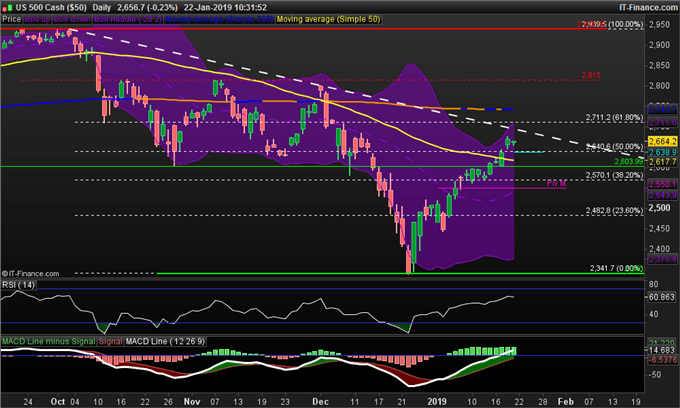The width and height of the screenshot is (680, 408).
Task: Click the 28 date label before Feb
Action: coord(543,402)
